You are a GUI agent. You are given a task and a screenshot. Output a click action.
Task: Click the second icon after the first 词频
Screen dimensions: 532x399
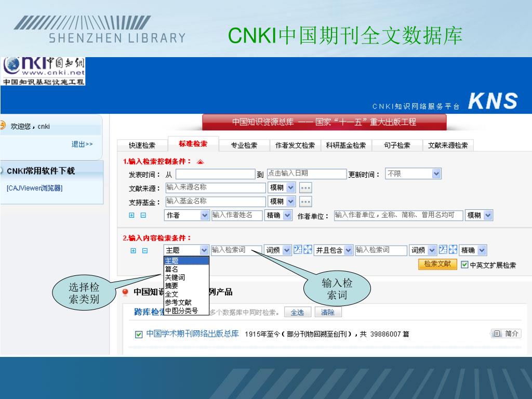(x=308, y=250)
